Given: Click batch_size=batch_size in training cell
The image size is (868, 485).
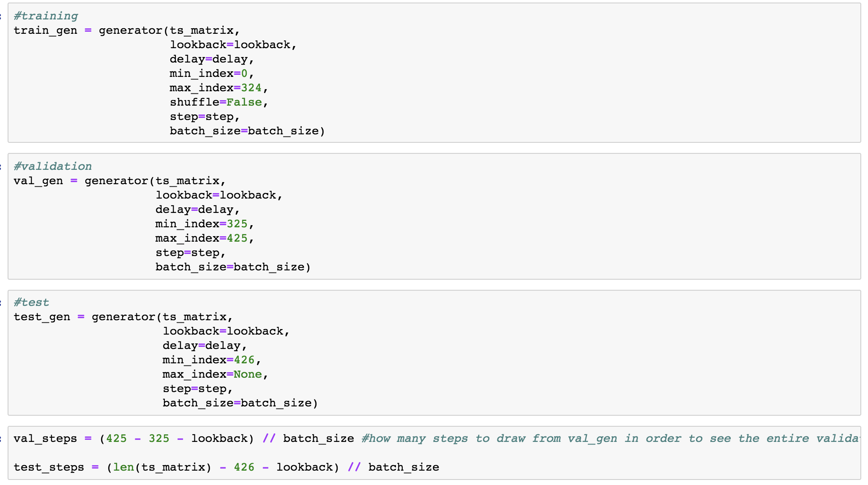Looking at the screenshot, I should 247,131.
